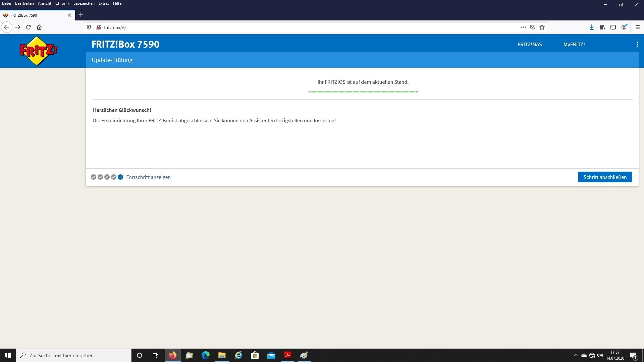Open FRITZ!NAS link
644x362 pixels.
click(x=530, y=44)
